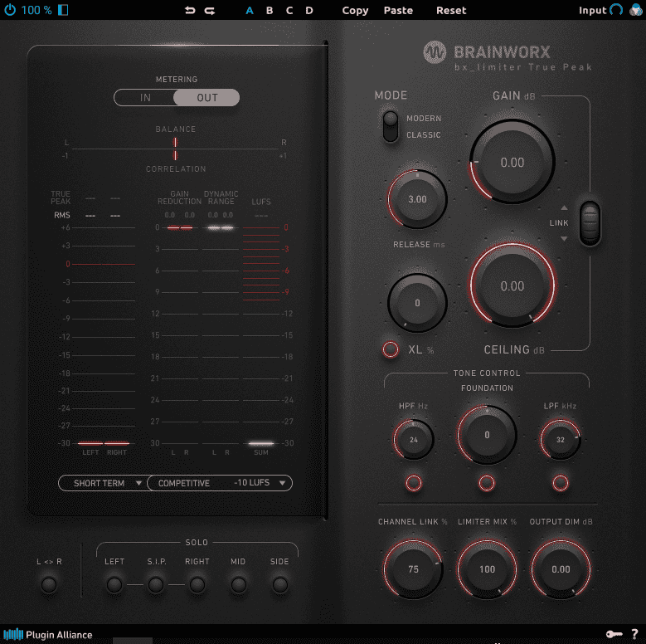Click the XL % knob
Screen dimensions: 646x644
(x=417, y=303)
